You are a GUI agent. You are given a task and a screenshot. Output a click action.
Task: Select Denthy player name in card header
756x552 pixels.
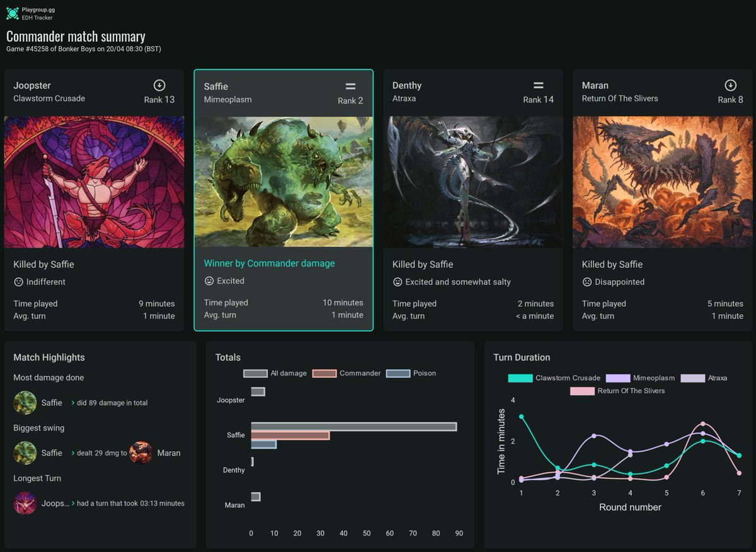tap(407, 86)
